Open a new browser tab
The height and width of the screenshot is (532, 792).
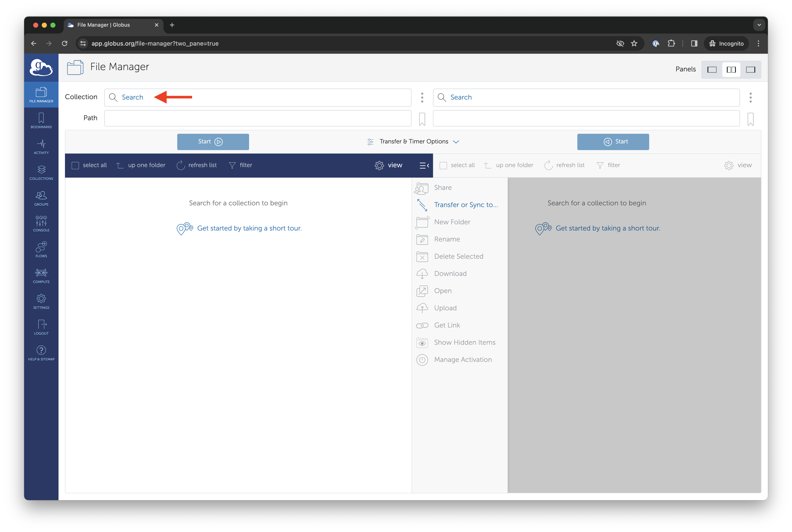tap(172, 25)
